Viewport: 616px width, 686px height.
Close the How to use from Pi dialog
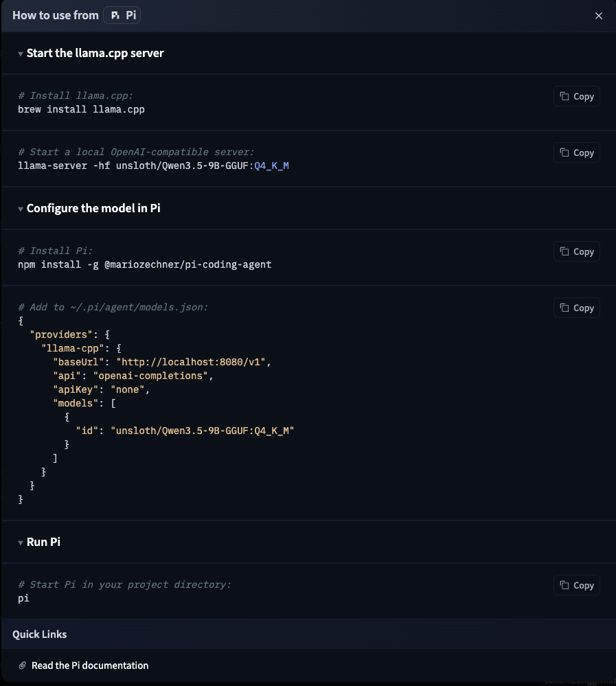tap(599, 16)
